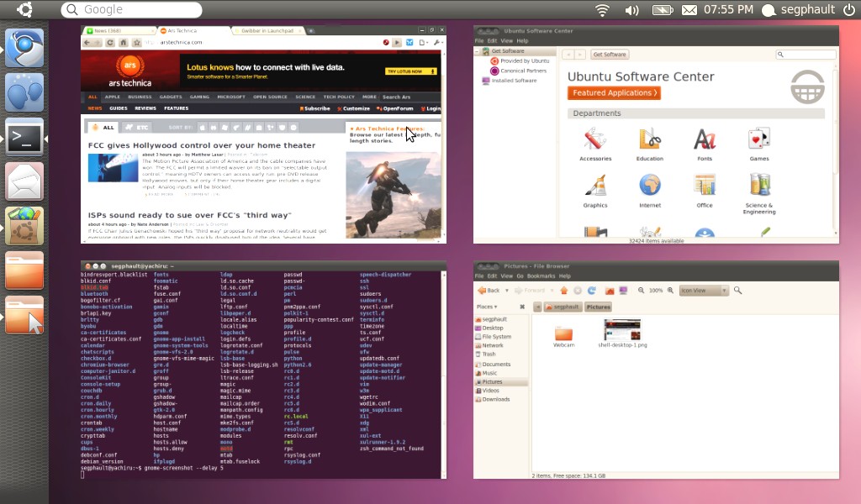Image resolution: width=861 pixels, height=504 pixels.
Task: Open the Places sidebar selector dropdown
Action: [x=487, y=307]
